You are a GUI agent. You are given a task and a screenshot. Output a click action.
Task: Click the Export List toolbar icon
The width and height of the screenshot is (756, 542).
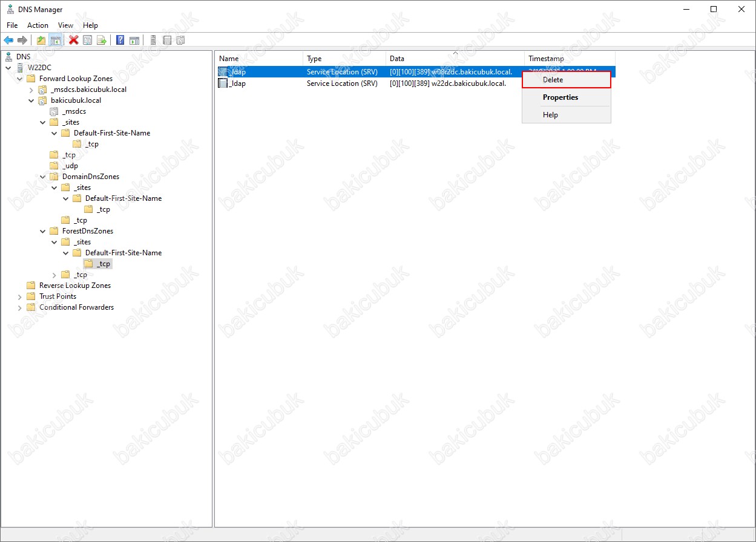(102, 41)
